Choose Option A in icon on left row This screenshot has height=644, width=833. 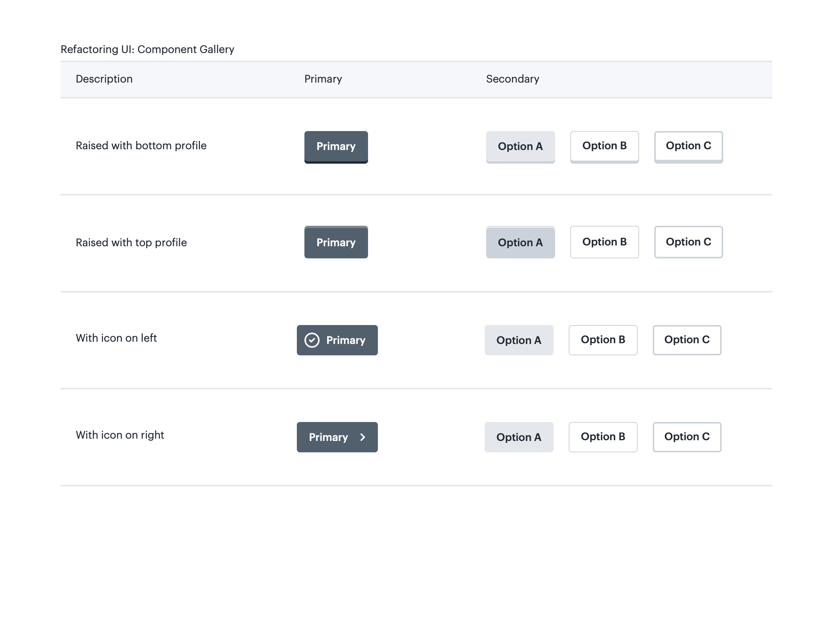click(518, 340)
